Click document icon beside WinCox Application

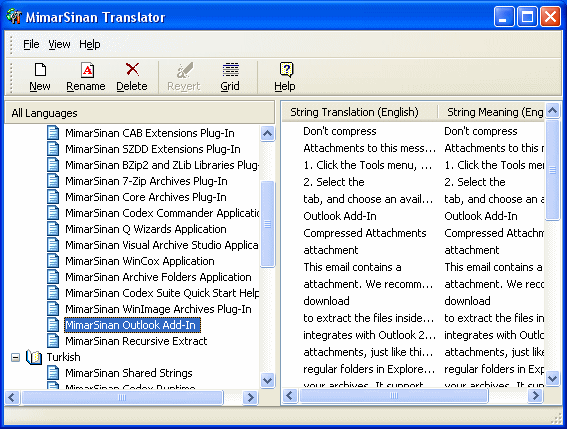53,261
